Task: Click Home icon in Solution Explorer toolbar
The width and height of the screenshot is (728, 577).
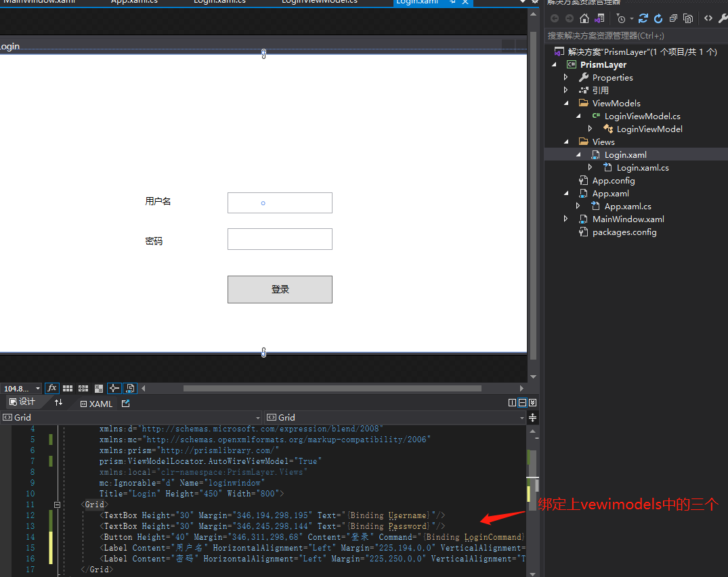Action: 584,18
